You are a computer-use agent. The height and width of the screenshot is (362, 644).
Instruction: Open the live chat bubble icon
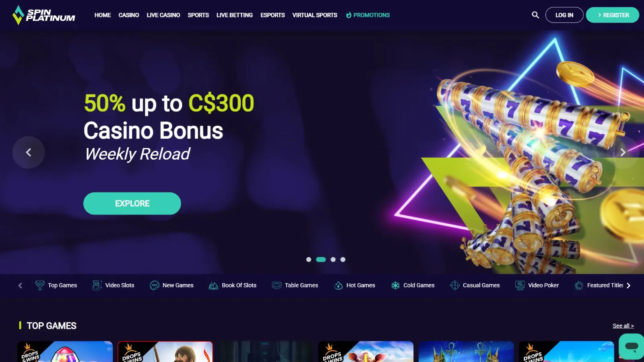point(632,346)
